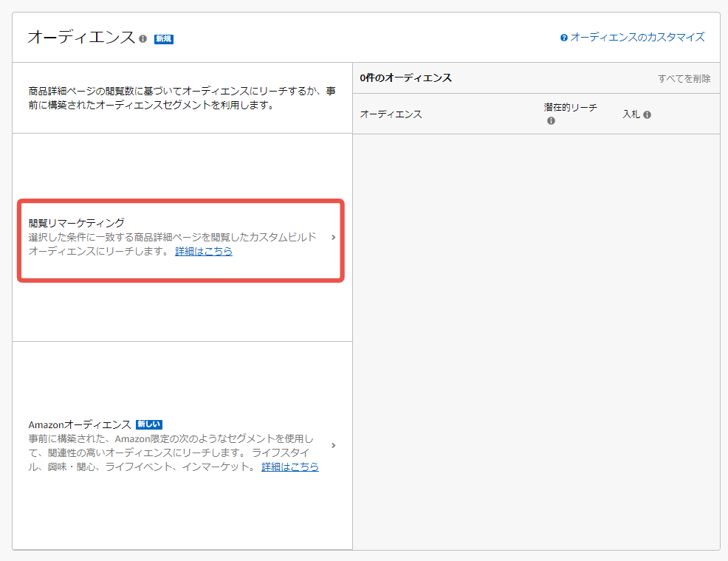
Task: Select the Amazonオーディエンス option title
Action: tap(80, 425)
